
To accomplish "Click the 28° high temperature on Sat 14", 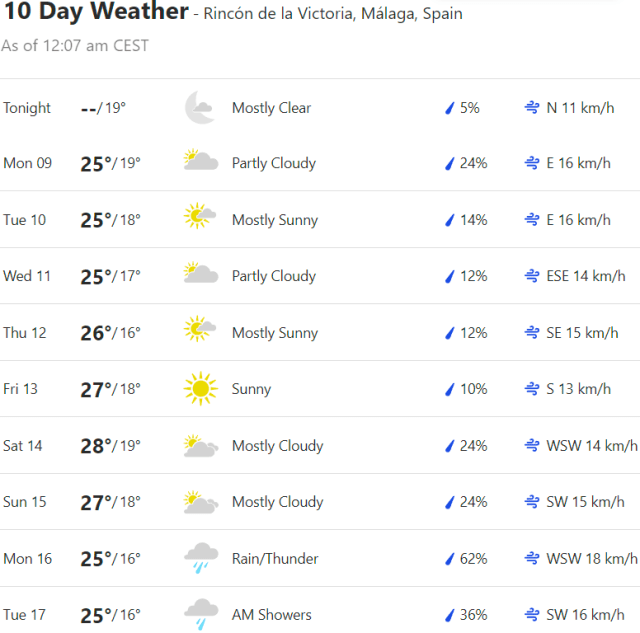I will (x=94, y=446).
